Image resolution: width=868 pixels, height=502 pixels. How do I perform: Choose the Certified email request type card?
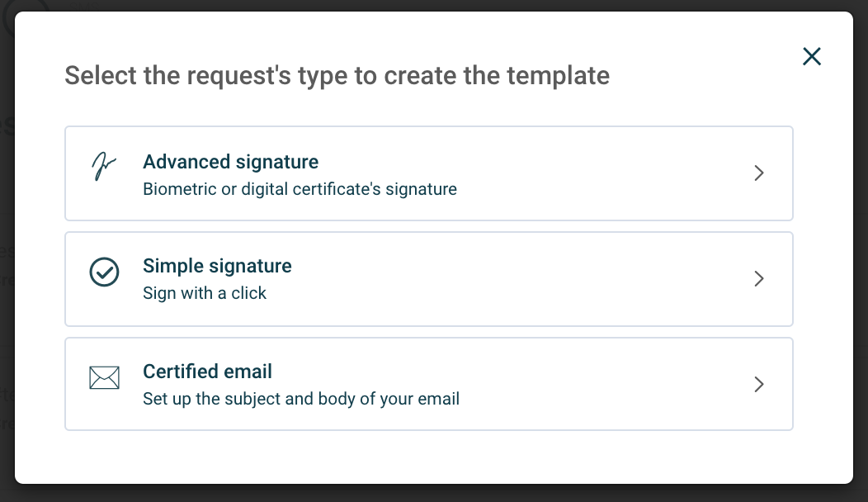click(429, 384)
